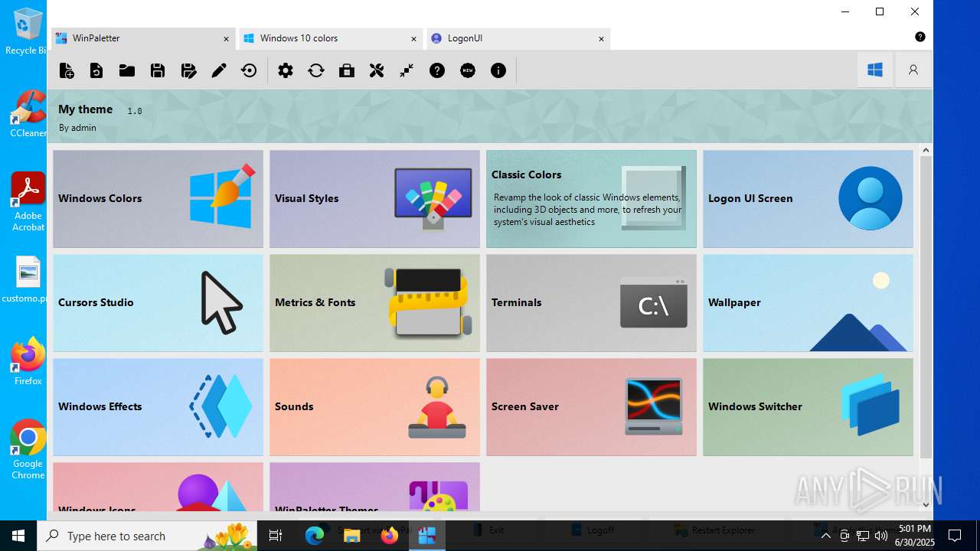Click the reload file icon with circular arrow
This screenshot has width=980, height=551.
[x=96, y=70]
